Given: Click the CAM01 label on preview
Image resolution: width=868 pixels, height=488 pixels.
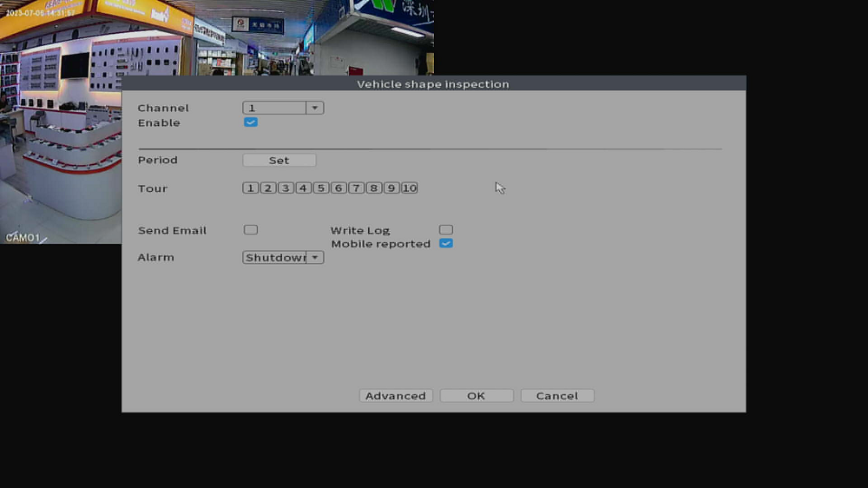Looking at the screenshot, I should 23,238.
